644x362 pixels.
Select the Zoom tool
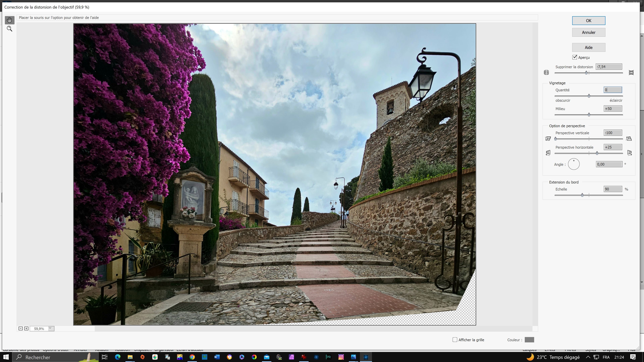[9, 28]
